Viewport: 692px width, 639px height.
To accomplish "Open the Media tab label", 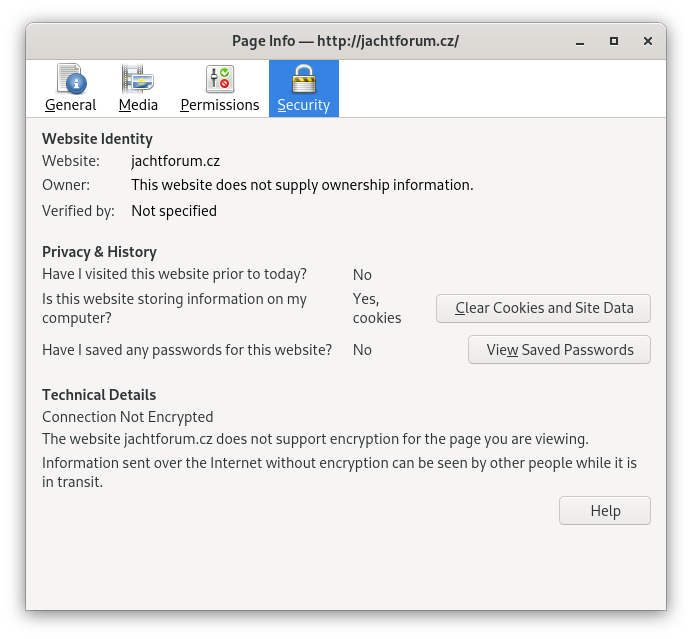I will 138,105.
